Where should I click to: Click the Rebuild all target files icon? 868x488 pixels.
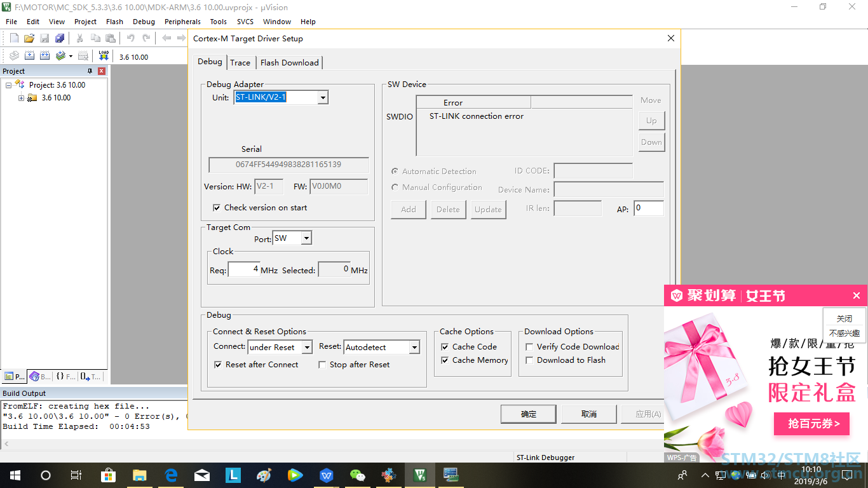45,56
